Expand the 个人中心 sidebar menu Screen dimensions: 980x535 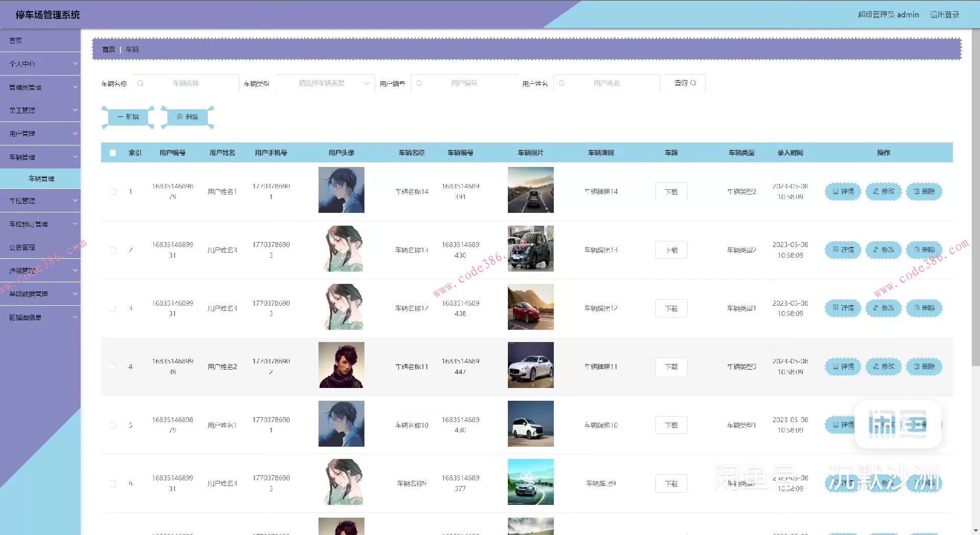pos(40,64)
